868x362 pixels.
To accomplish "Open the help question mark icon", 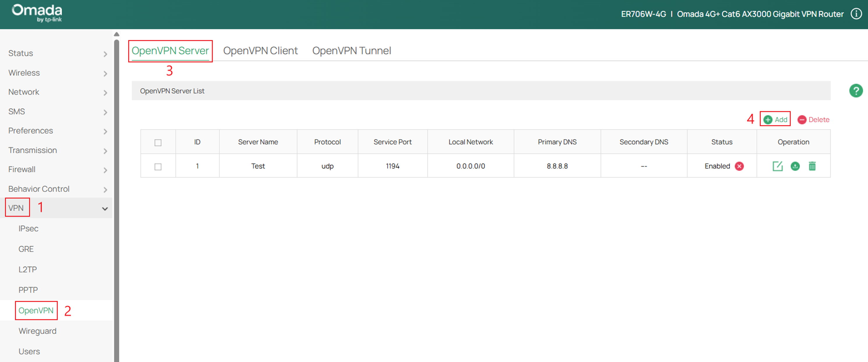I will [x=855, y=90].
